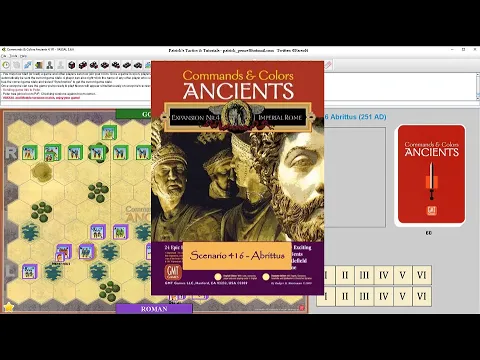Viewport: 480px width, 360px height.
Task: Click the bottom-row VI victory banner tile
Action: pos(422,296)
